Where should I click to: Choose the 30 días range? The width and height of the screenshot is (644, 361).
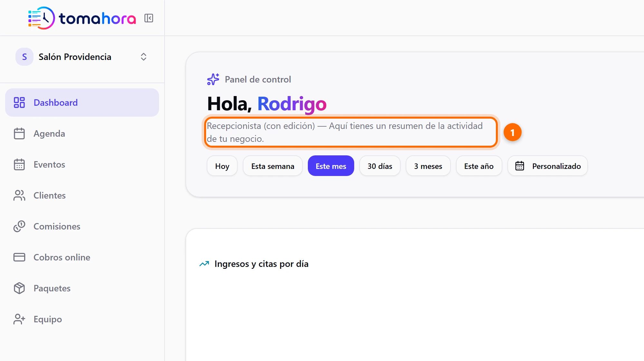(380, 166)
